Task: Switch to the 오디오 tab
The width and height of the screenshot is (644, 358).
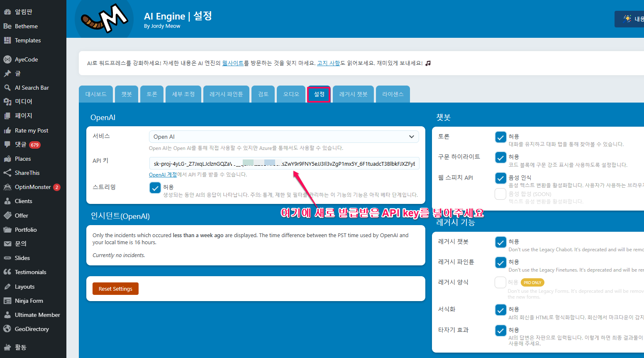Action: pyautogui.click(x=291, y=94)
